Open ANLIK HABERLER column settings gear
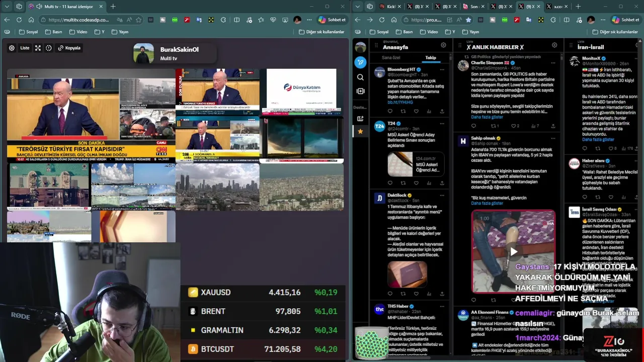Viewport: 644px width, 362px height. coord(554,45)
